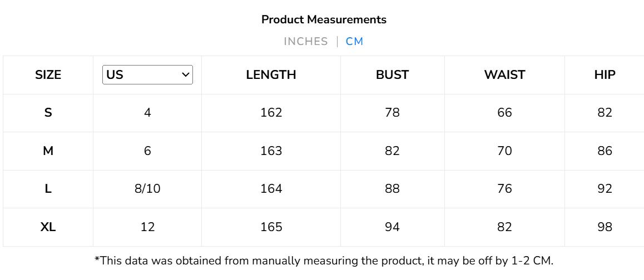Click the dropdown chevron arrow beside US
The width and height of the screenshot is (644, 280).
(186, 75)
